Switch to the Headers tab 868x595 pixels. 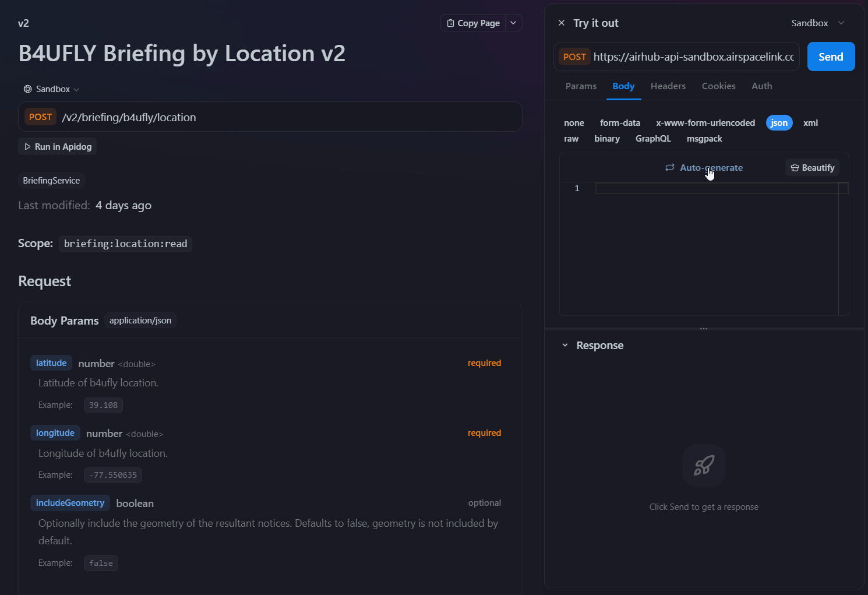click(668, 86)
